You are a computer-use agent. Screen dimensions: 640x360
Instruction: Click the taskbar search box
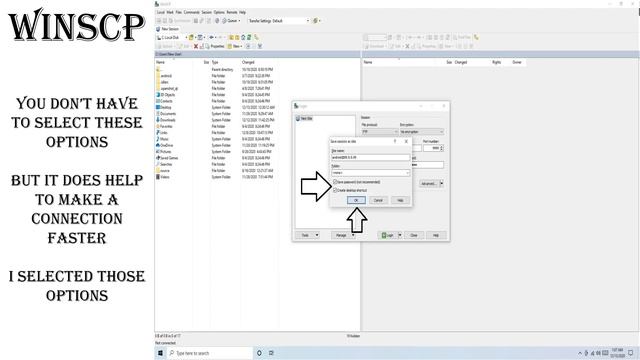point(210,353)
